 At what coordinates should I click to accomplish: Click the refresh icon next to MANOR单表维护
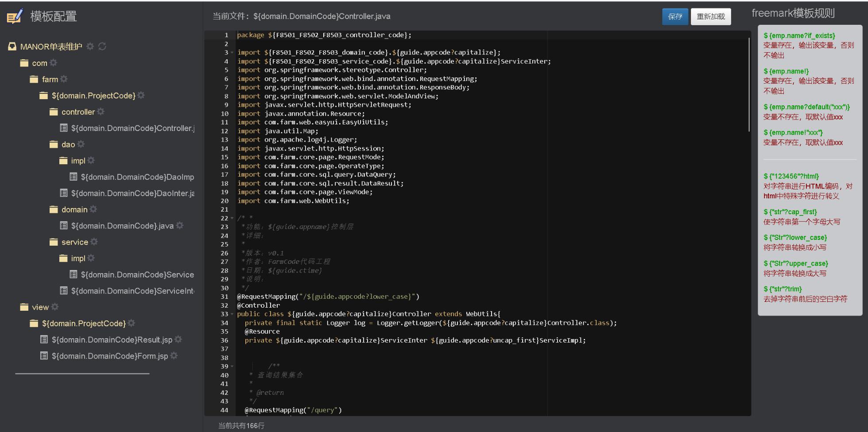[x=102, y=46]
